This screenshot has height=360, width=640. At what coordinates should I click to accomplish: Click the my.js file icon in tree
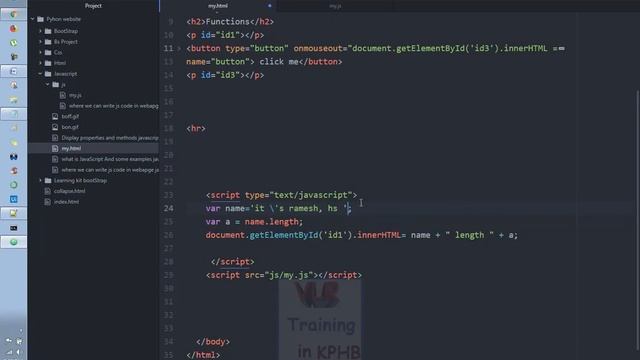pyautogui.click(x=62, y=95)
